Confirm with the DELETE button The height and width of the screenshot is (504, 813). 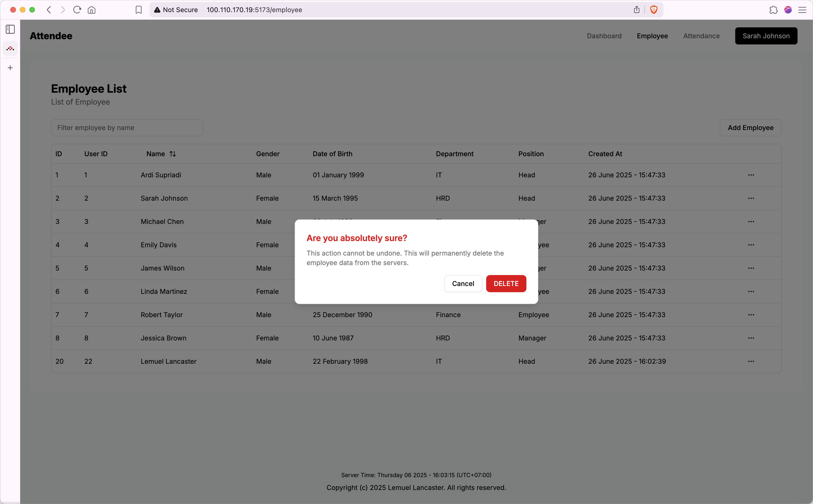(x=506, y=283)
